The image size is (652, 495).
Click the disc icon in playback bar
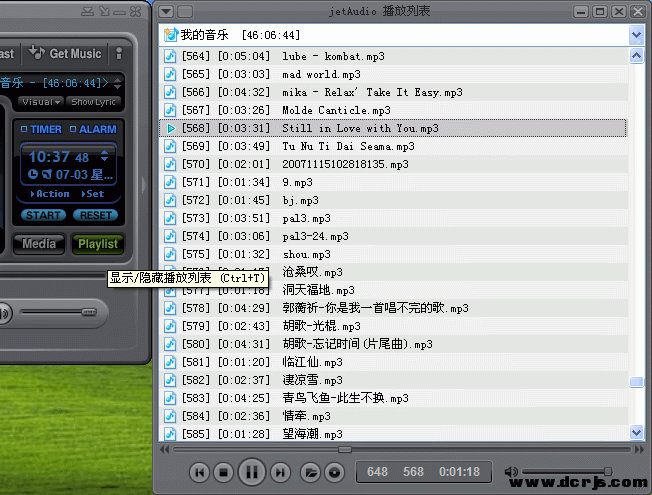point(334,471)
